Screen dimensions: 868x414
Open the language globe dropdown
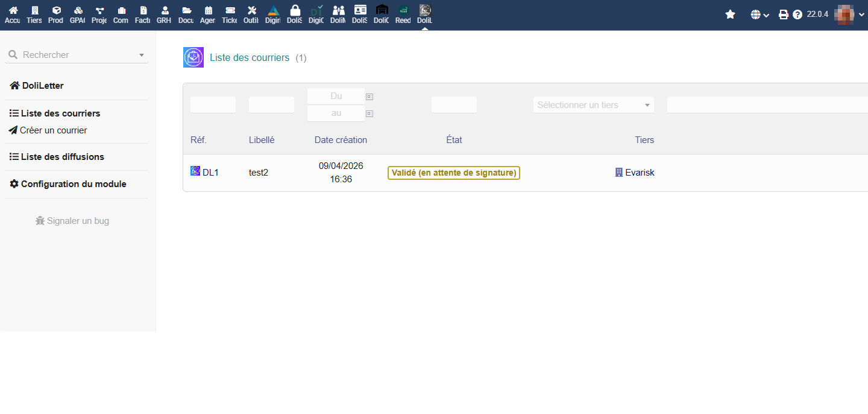pyautogui.click(x=759, y=14)
